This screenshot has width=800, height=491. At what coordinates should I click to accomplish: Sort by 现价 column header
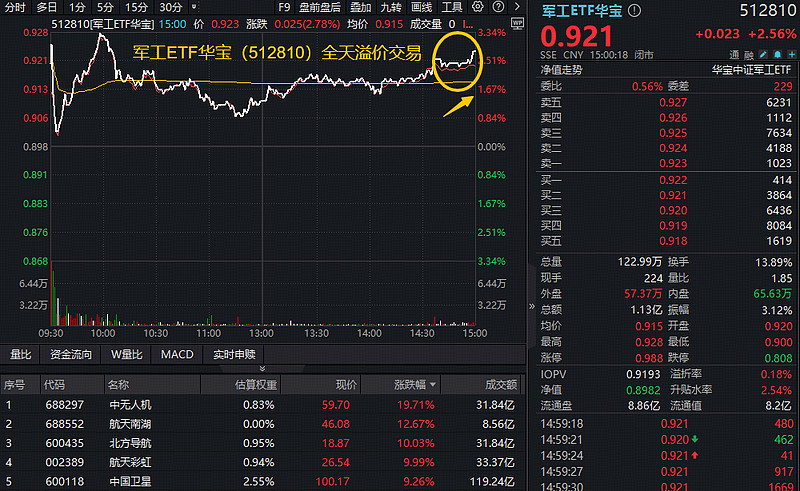346,385
